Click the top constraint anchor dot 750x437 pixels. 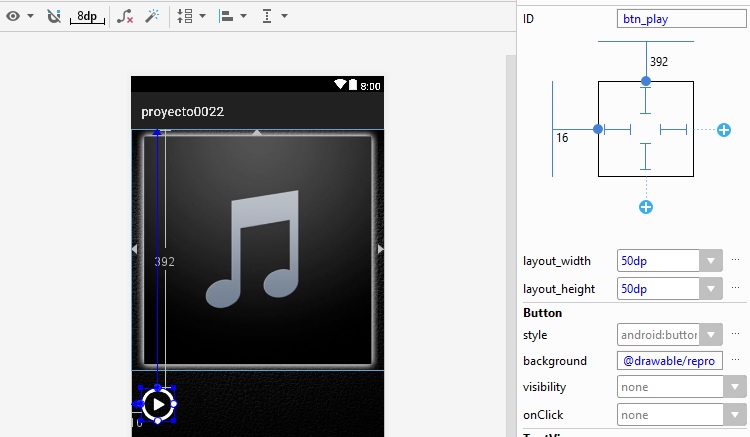pos(646,80)
